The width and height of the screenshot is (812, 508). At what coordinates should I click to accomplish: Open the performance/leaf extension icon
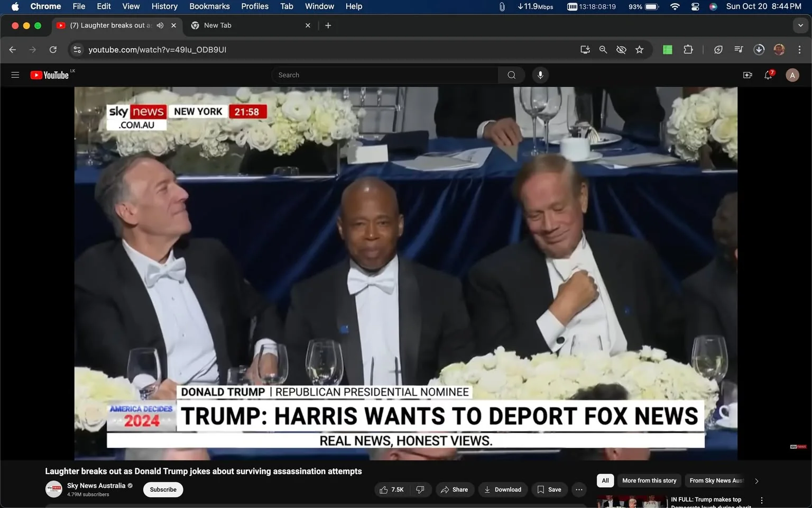(718, 50)
